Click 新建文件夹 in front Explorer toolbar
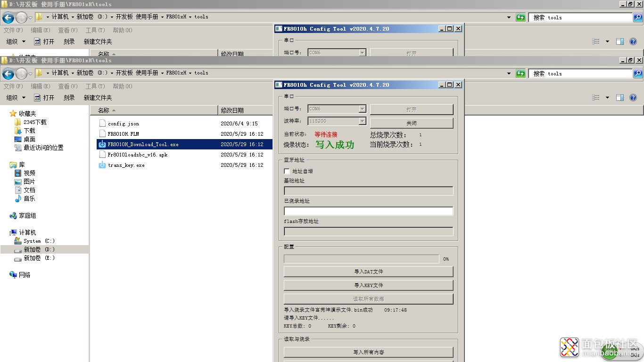This screenshot has height=362, width=644. coord(98,98)
